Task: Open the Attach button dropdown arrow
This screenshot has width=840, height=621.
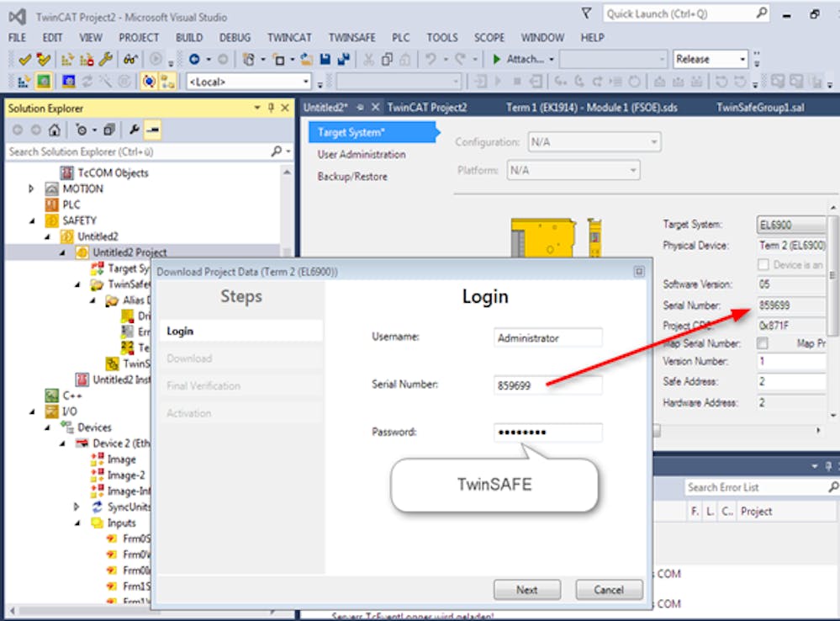Action: click(552, 59)
